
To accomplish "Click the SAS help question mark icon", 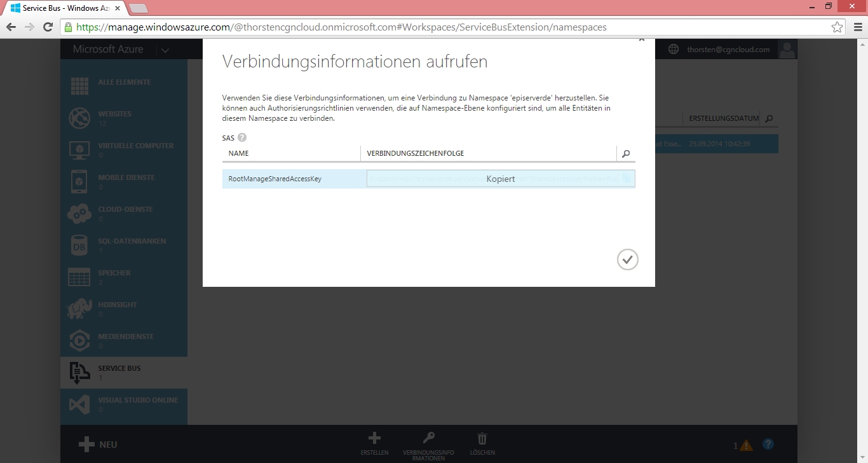I will pos(242,137).
